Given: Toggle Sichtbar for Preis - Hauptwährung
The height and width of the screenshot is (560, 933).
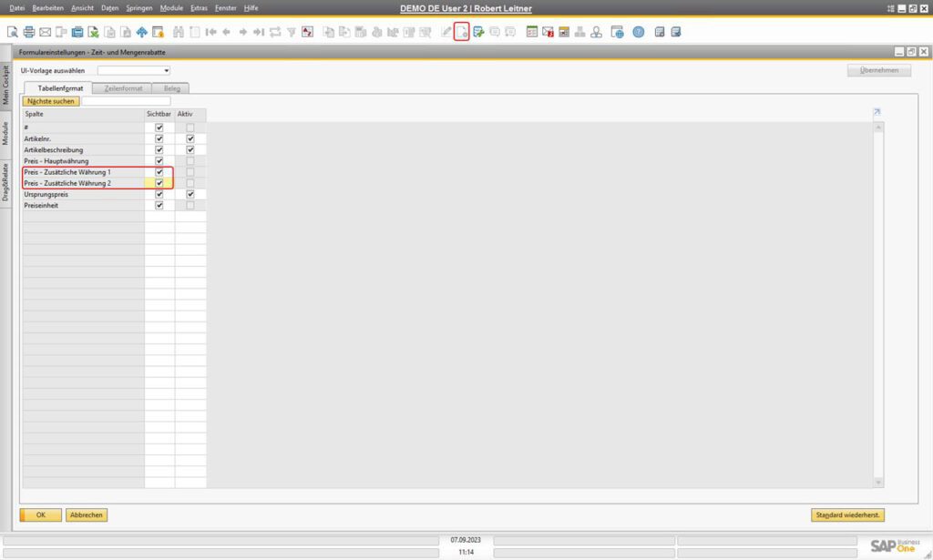Looking at the screenshot, I should 159,161.
